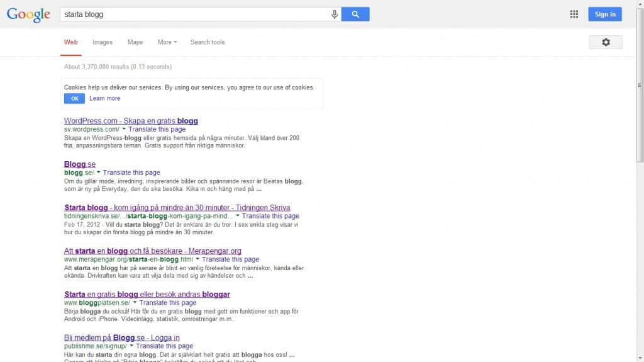This screenshot has width=644, height=362.
Task: Expand arrow next to bloggplatsen.se URL
Action: pyautogui.click(x=135, y=303)
